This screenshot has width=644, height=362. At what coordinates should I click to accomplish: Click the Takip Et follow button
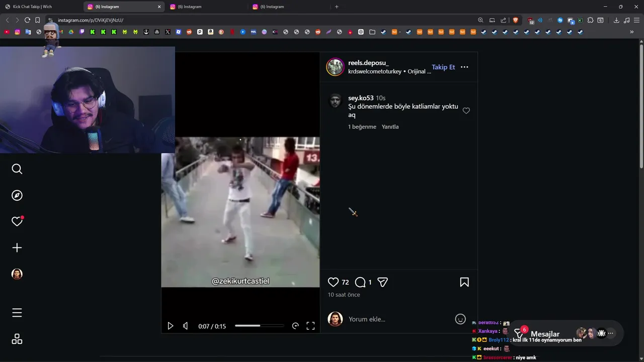tap(443, 67)
